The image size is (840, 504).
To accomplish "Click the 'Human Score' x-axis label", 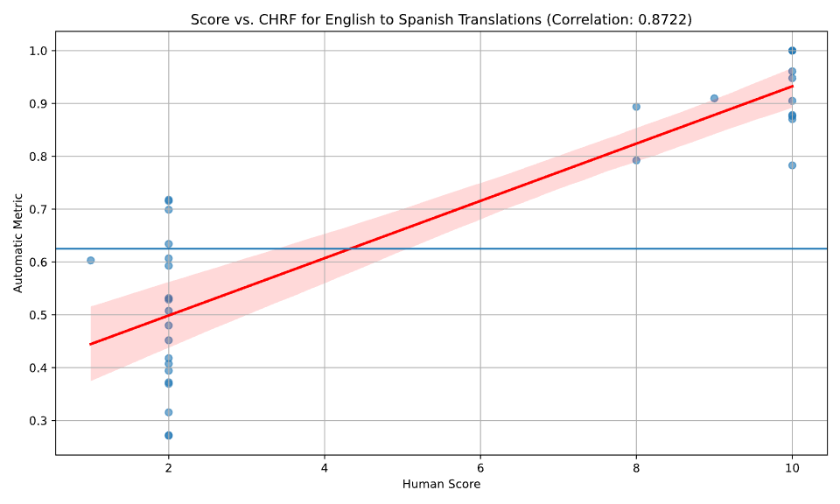I will click(441, 484).
